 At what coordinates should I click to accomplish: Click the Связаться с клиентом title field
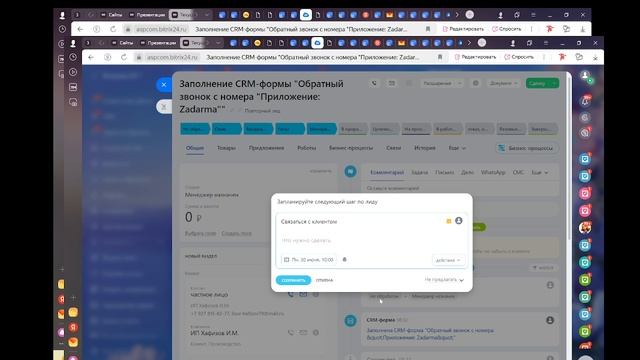pyautogui.click(x=360, y=221)
